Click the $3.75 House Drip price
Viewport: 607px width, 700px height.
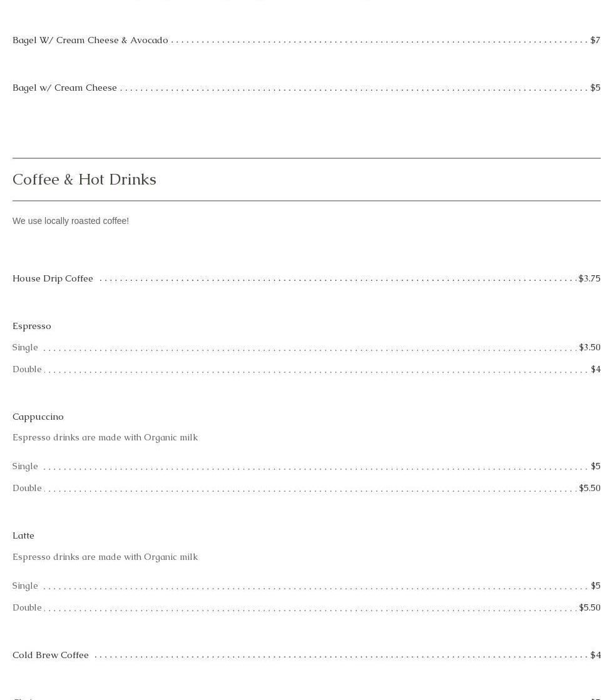pyautogui.click(x=589, y=278)
